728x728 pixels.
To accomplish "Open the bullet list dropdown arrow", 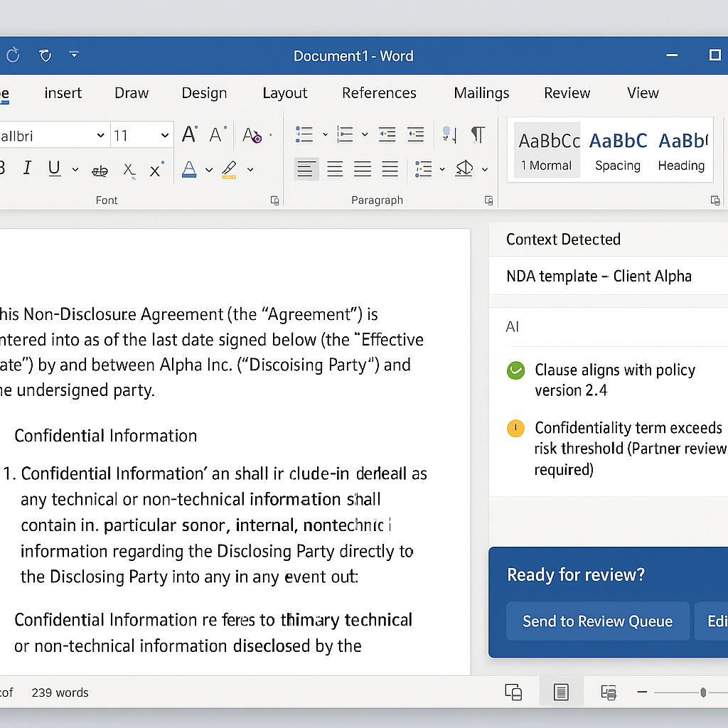I will pos(325,134).
